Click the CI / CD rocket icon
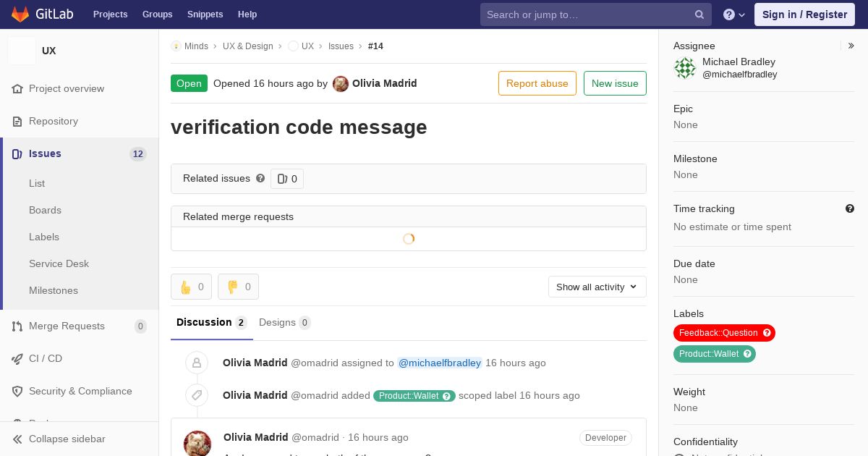868x456 pixels. click(x=17, y=358)
